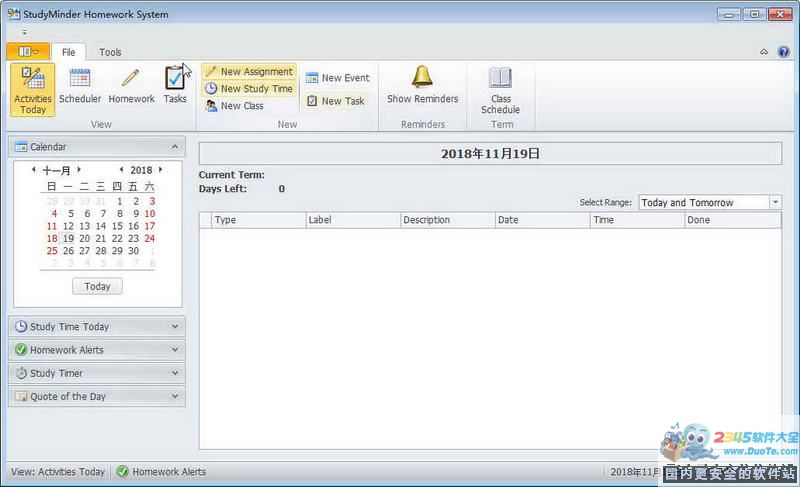The image size is (800, 487).
Task: Sort by the Description column header
Action: [x=447, y=220]
